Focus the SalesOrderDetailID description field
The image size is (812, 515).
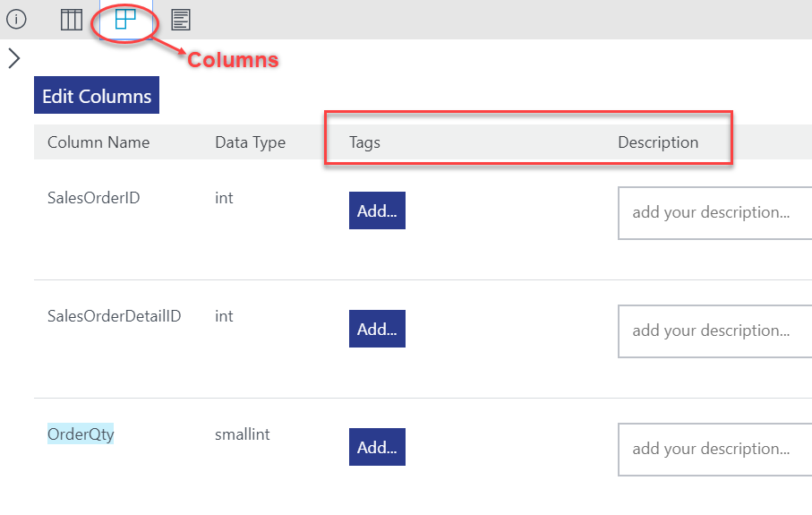[714, 330]
